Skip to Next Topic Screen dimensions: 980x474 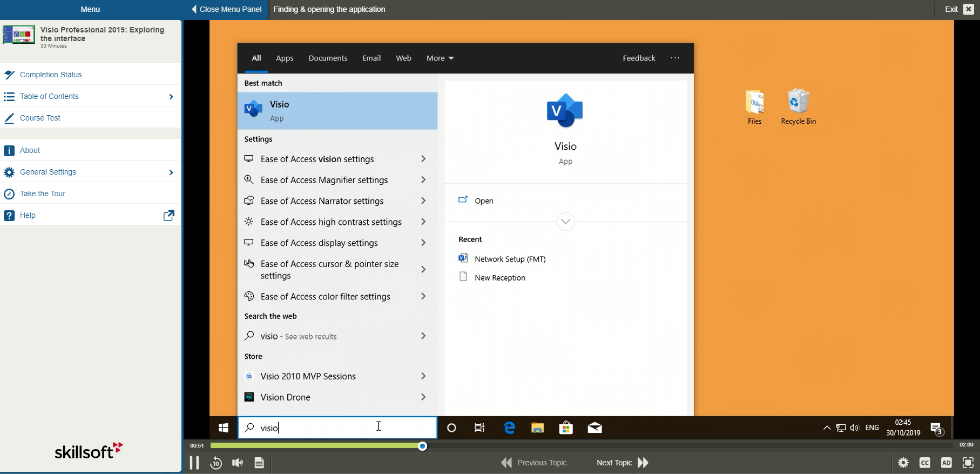623,463
